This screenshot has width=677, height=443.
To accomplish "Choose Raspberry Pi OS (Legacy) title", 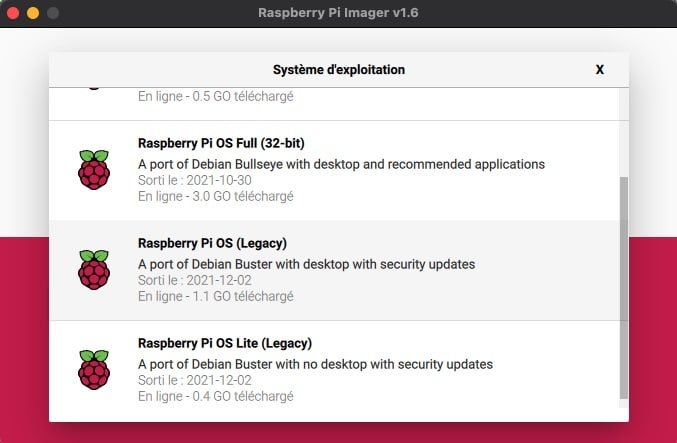I will point(212,243).
